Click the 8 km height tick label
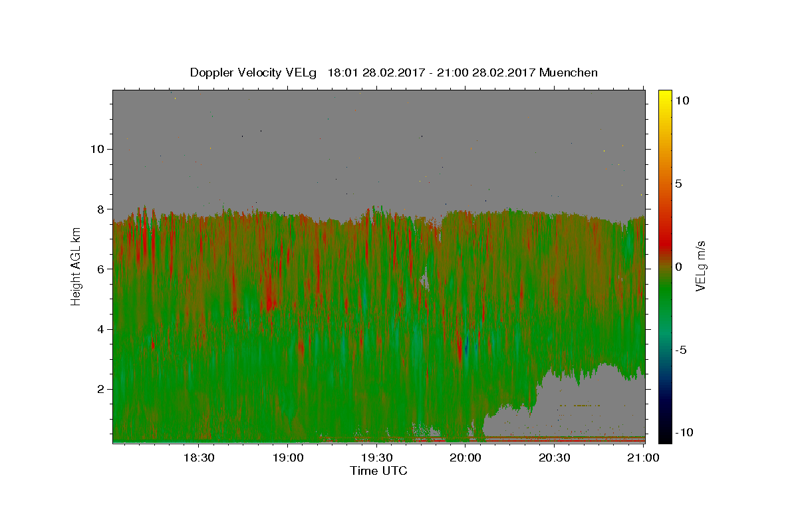 pyautogui.click(x=101, y=209)
